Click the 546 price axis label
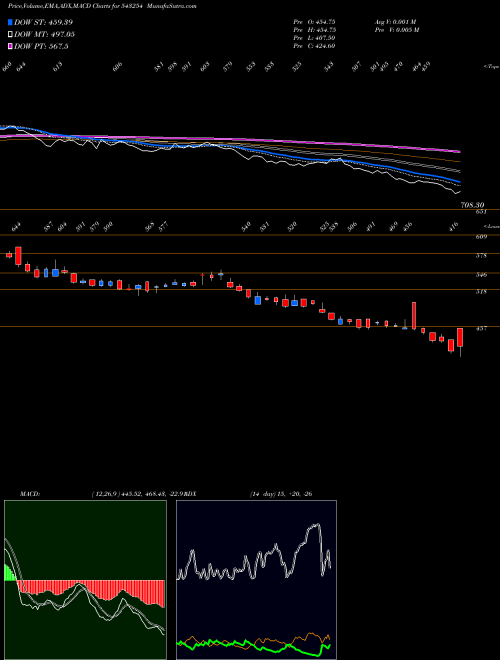Screen dimensions: 500x660 [481, 275]
